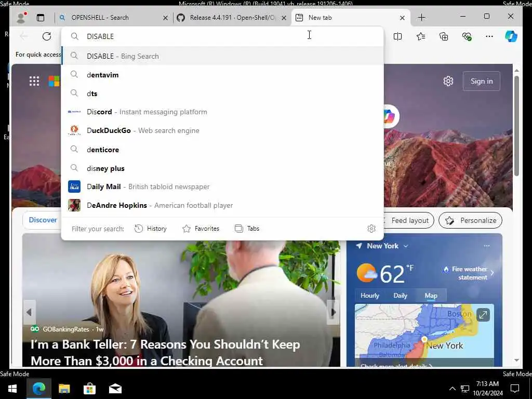Open address bar search settings gear
This screenshot has width=532, height=399.
coord(371,229)
